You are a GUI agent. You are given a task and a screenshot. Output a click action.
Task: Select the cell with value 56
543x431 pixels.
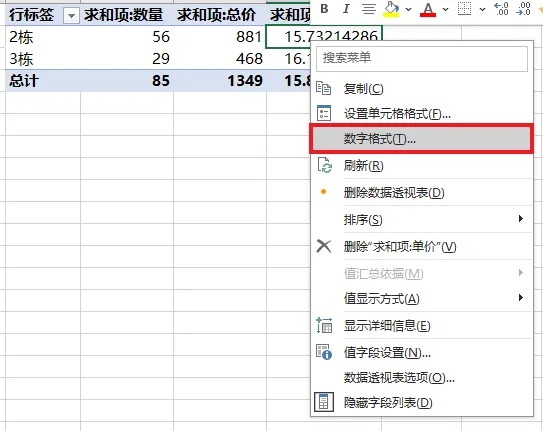pyautogui.click(x=127, y=37)
